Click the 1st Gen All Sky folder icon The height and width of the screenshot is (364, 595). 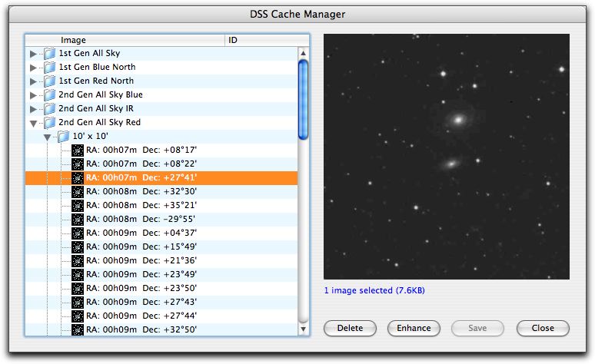click(x=50, y=54)
